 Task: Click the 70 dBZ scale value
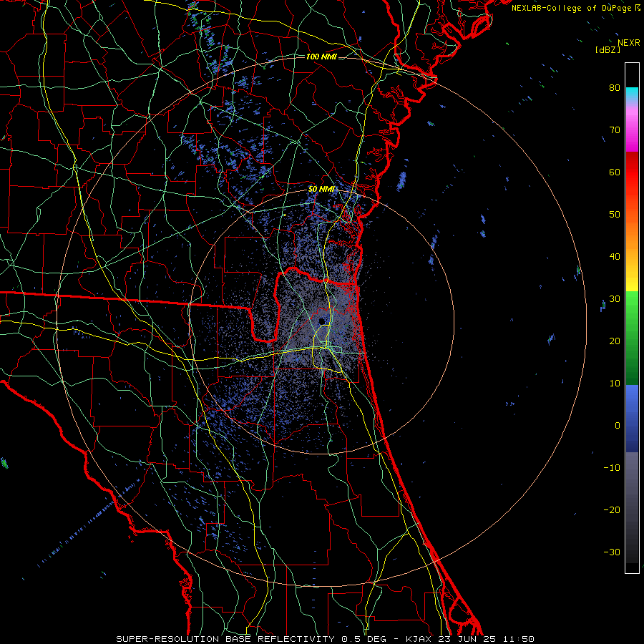pos(615,130)
